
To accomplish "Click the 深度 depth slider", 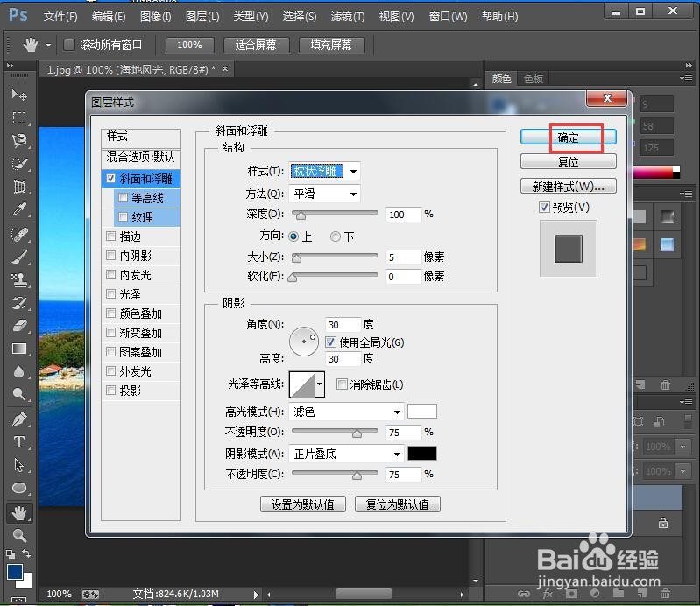I will [x=335, y=215].
